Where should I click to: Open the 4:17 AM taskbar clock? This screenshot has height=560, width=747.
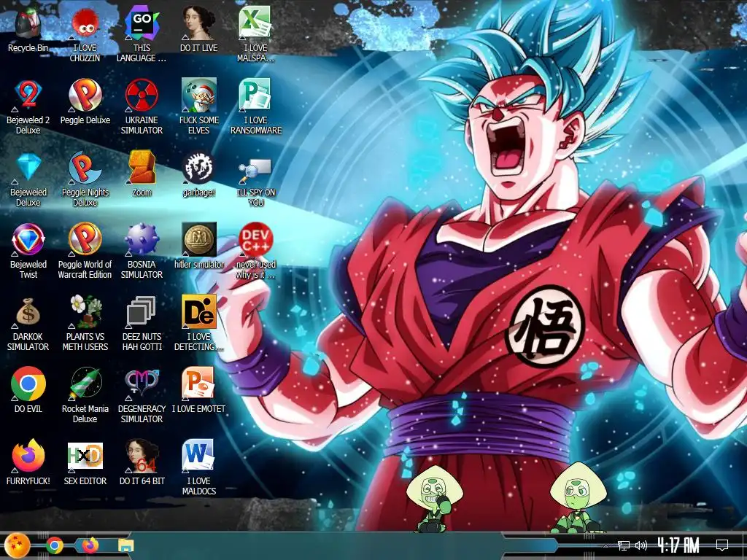678,545
